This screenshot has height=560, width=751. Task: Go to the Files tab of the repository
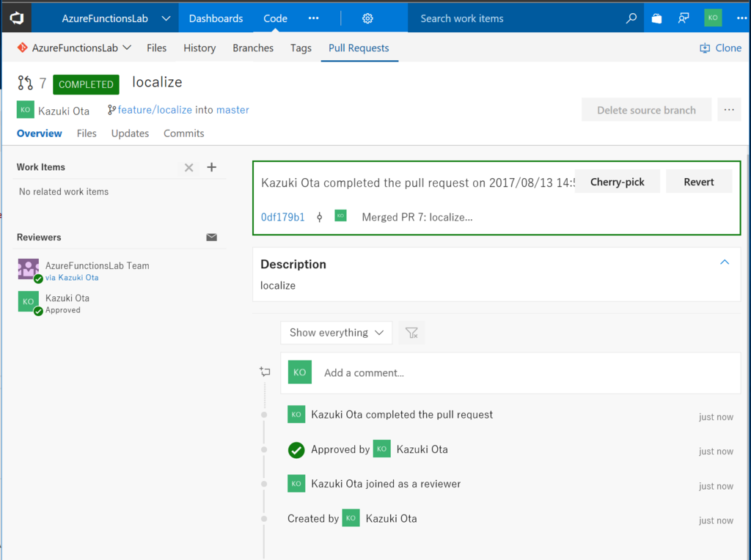click(157, 48)
